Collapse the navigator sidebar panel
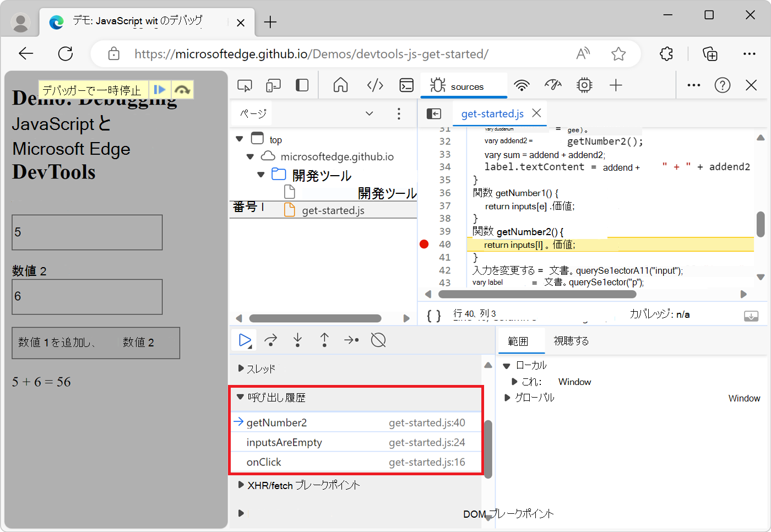Screen dimensions: 771x532 click(x=434, y=113)
